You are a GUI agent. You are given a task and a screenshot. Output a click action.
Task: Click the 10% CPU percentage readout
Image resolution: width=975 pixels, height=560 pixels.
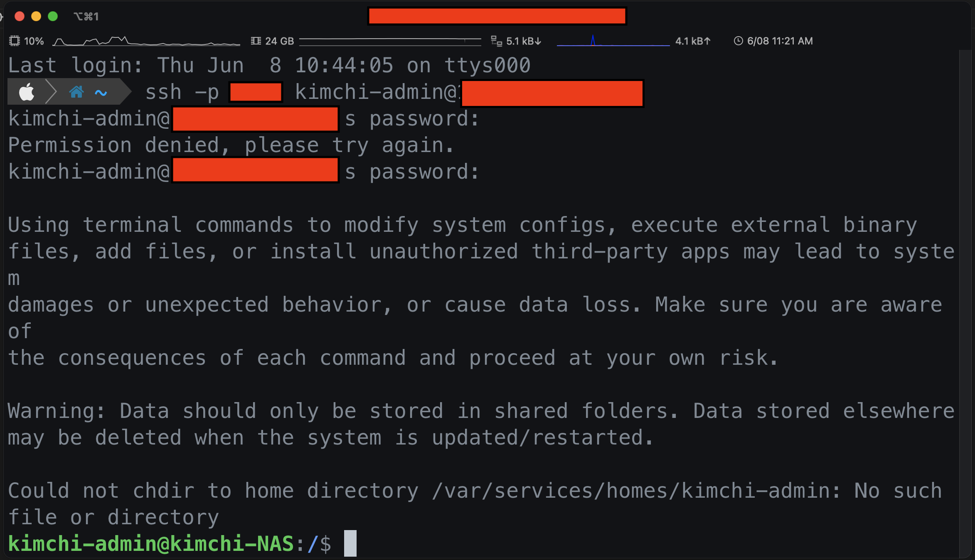click(34, 41)
